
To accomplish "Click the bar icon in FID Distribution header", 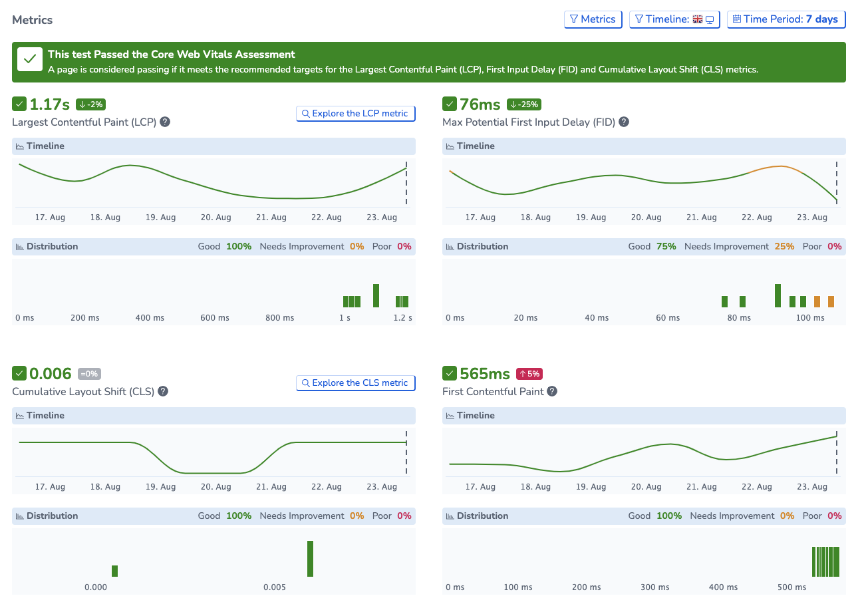I will tap(450, 247).
